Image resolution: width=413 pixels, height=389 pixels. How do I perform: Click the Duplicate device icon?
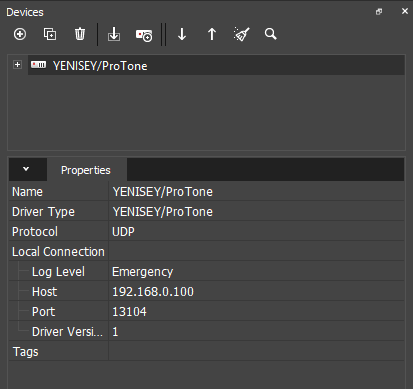50,34
